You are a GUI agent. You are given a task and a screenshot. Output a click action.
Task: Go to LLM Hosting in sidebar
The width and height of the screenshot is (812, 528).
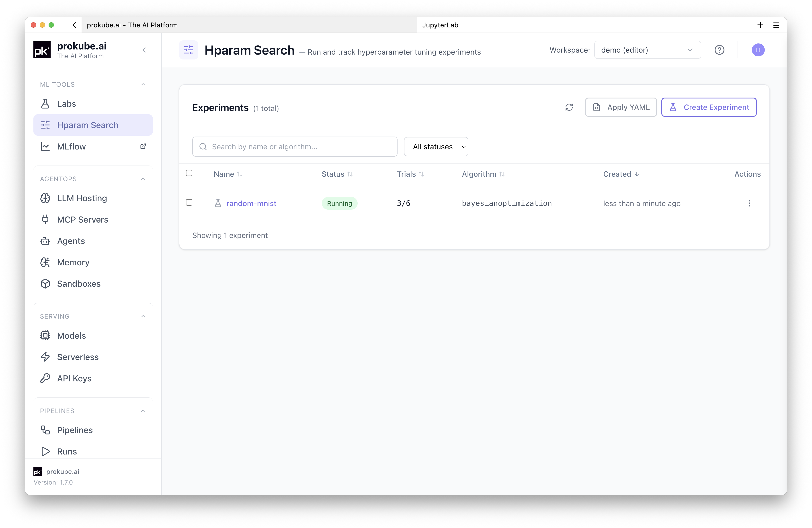(x=93, y=198)
